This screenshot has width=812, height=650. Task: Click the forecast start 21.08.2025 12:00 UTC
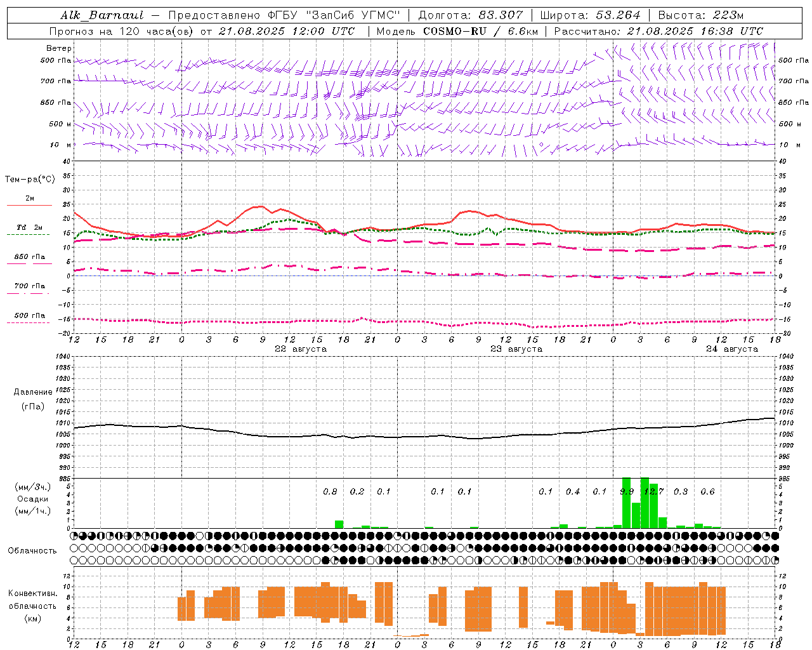[x=287, y=31]
